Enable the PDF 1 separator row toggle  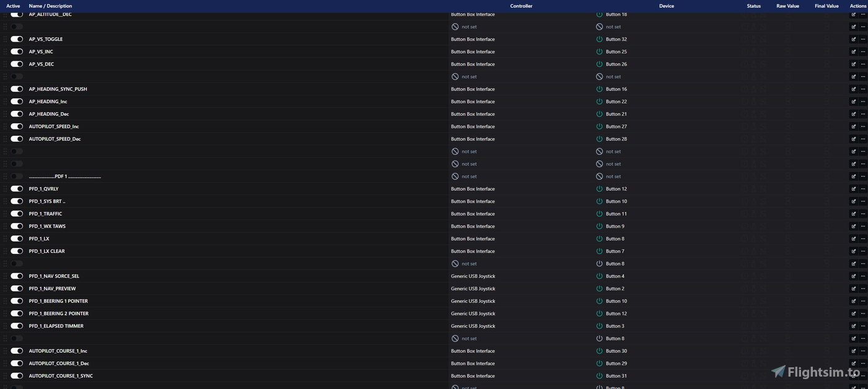click(17, 177)
